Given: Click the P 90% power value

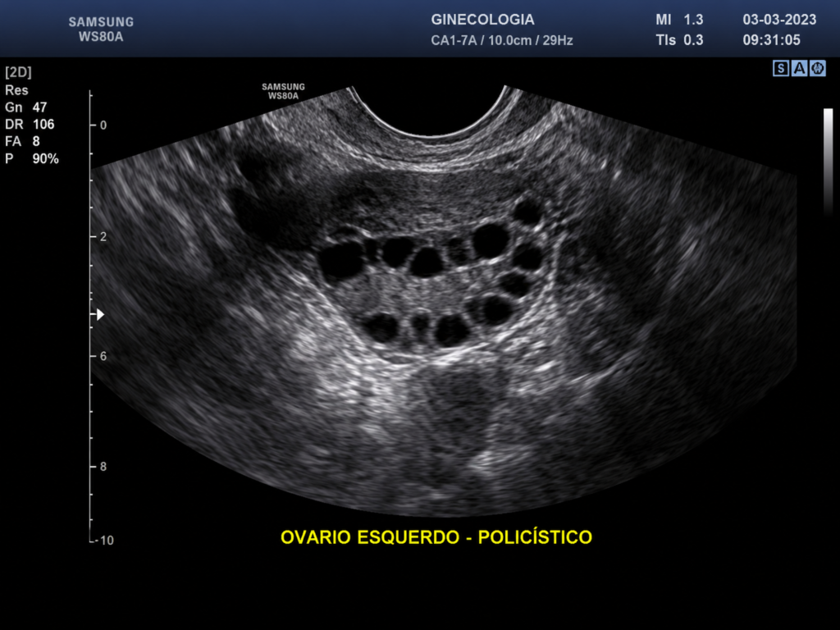Looking at the screenshot, I should pyautogui.click(x=32, y=158).
